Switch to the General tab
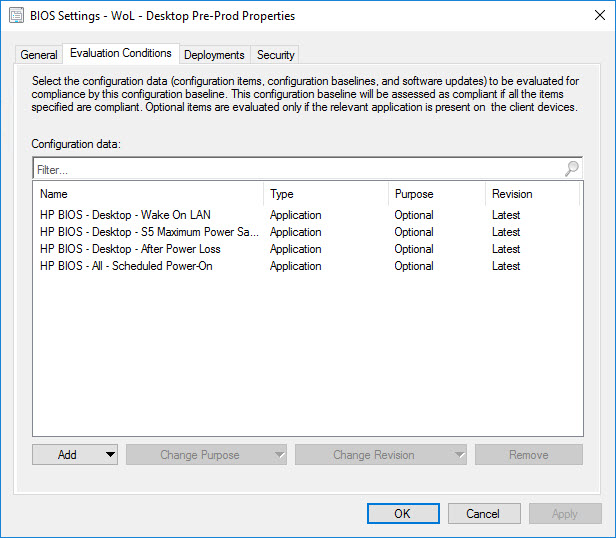 (39, 55)
